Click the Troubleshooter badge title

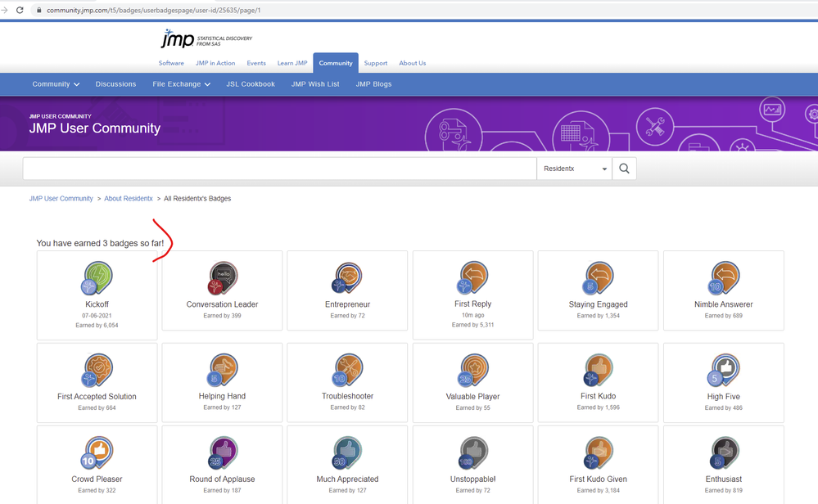pos(347,396)
